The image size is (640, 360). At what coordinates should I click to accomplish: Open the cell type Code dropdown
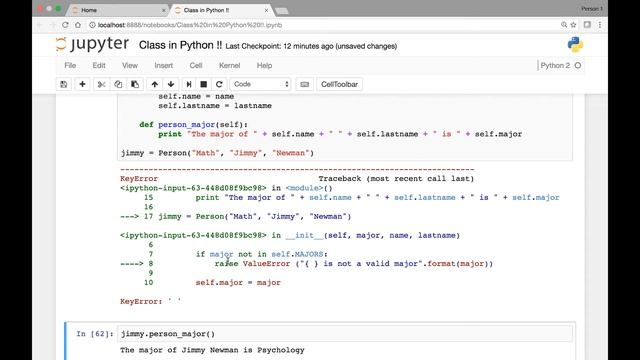(260, 84)
